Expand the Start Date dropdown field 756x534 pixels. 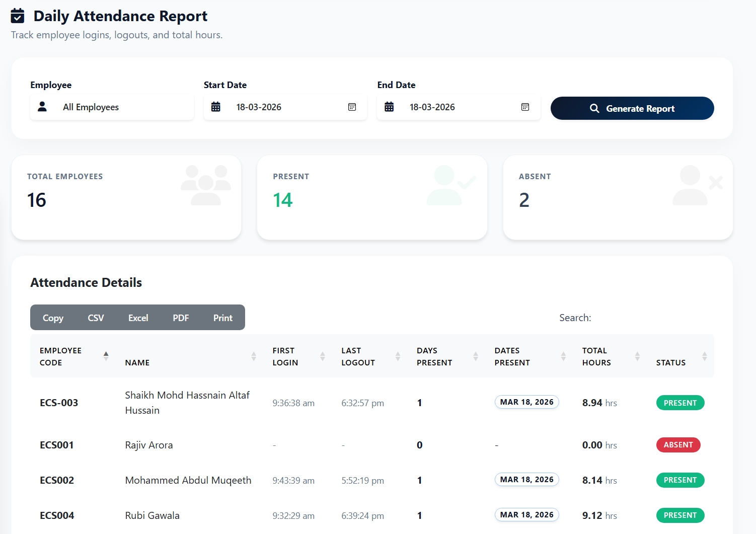click(x=285, y=107)
